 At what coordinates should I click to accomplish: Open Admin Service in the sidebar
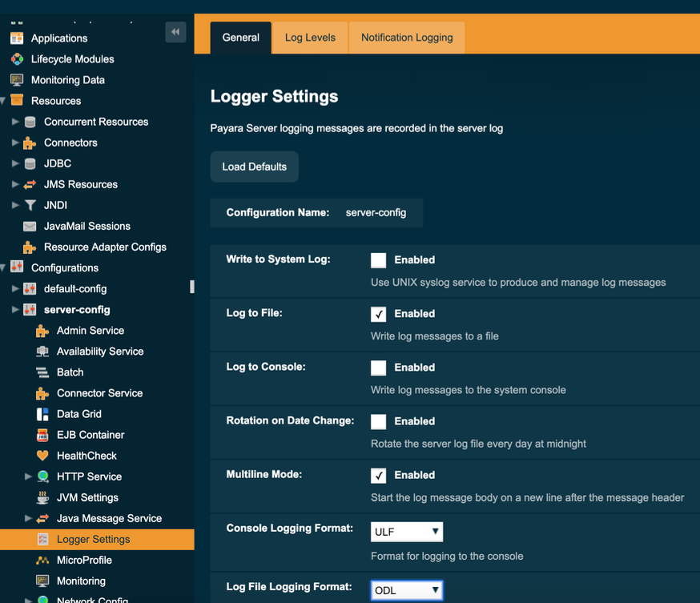coord(90,331)
